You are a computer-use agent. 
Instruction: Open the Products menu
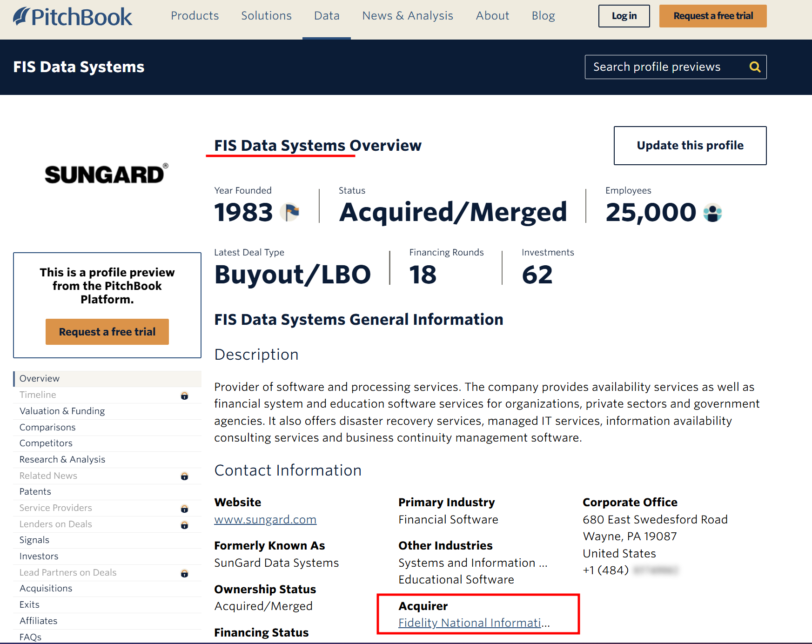[x=195, y=16]
